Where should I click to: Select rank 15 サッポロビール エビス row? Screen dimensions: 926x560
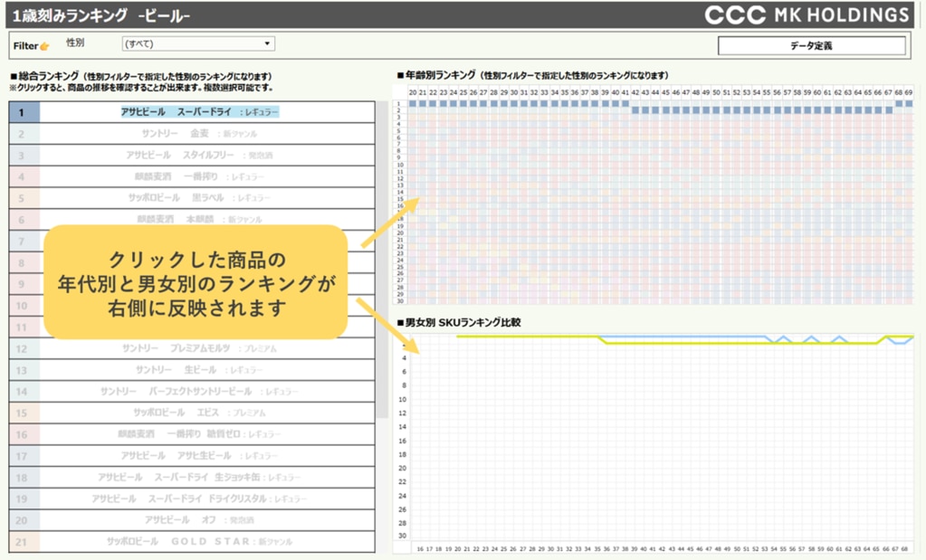point(192,413)
